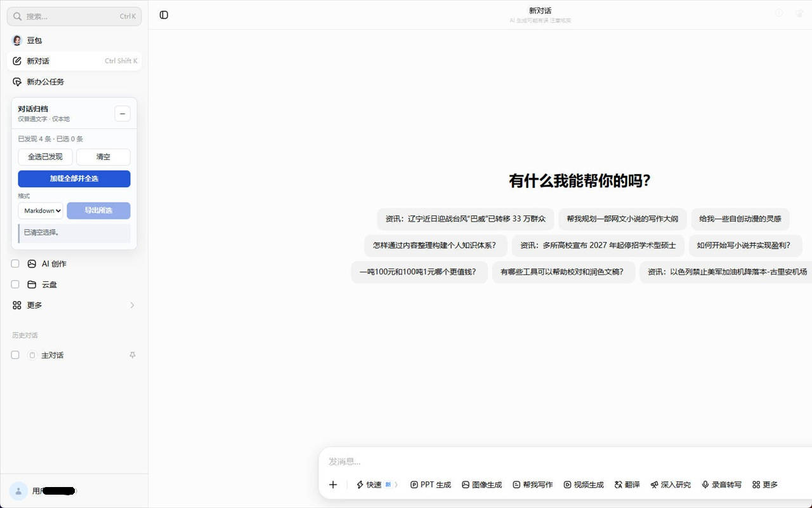Tick the checkbox beside 云盘
The width and height of the screenshot is (812, 508).
pyautogui.click(x=15, y=284)
